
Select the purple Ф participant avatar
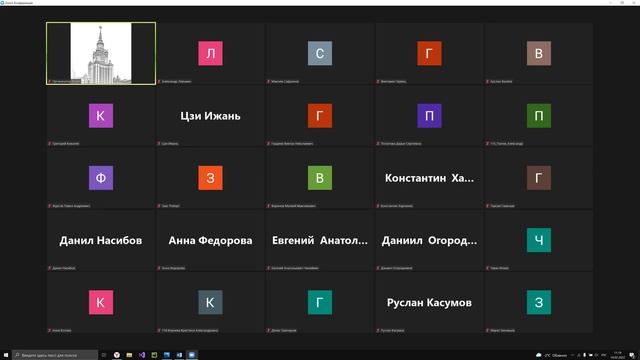[x=101, y=178]
